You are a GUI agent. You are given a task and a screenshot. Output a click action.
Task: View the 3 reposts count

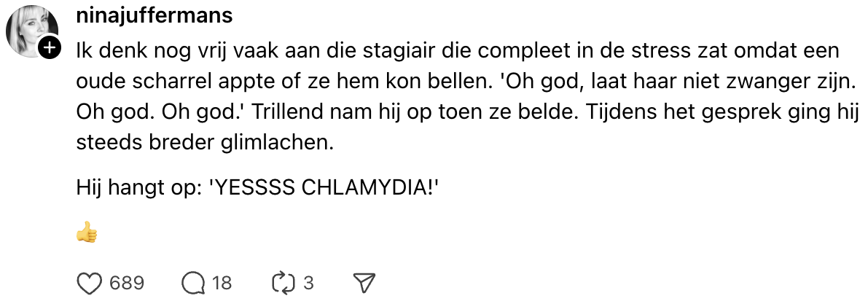coord(308,283)
